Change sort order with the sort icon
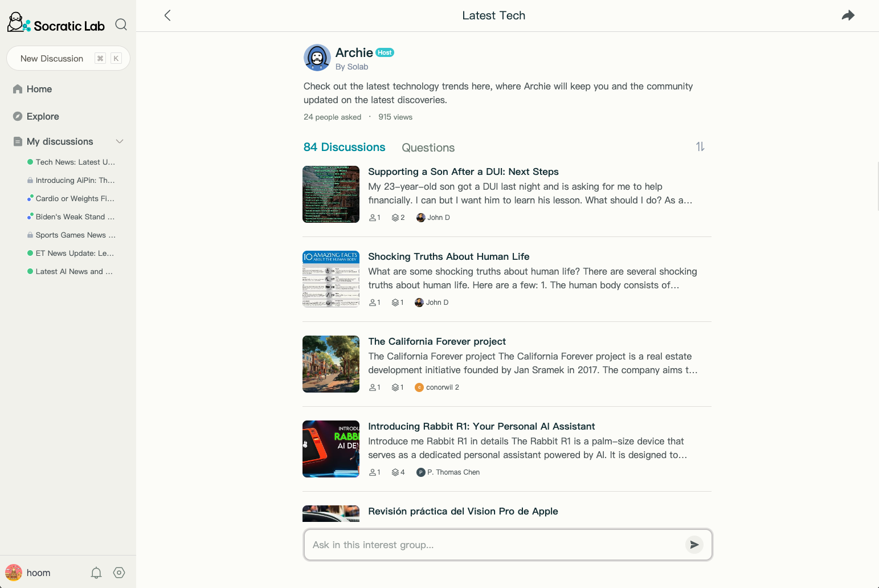The image size is (879, 588). tap(700, 146)
